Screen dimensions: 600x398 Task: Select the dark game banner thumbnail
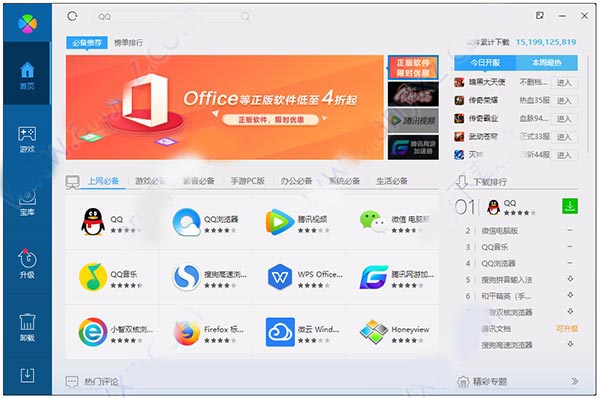coord(413,94)
